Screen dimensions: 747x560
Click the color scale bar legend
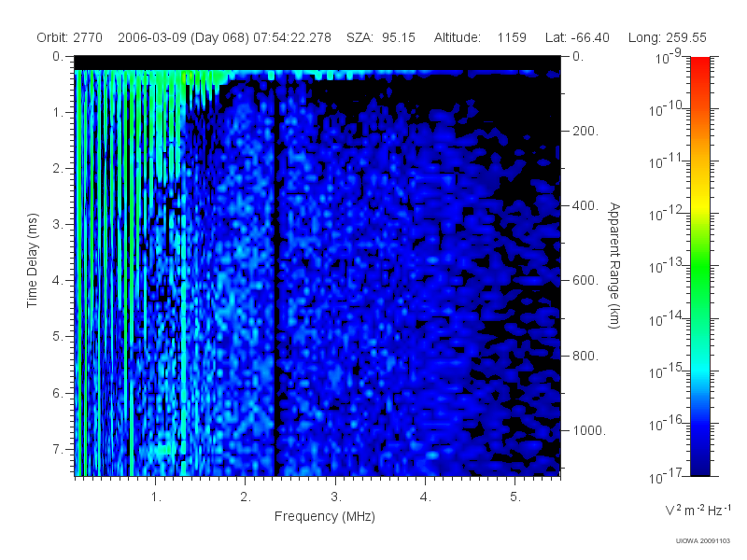click(x=700, y=266)
